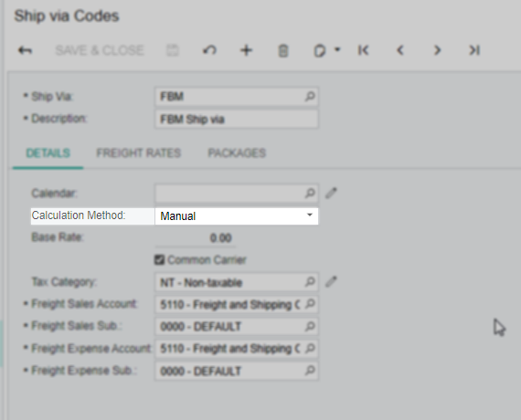
Task: Open Ship Via lookup magnifier
Action: point(310,96)
